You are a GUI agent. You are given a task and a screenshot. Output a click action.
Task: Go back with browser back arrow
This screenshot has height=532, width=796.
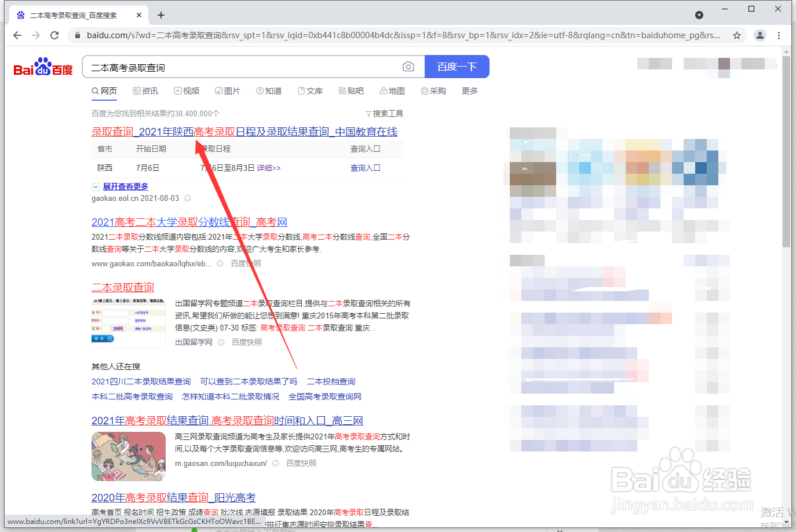coord(17,35)
